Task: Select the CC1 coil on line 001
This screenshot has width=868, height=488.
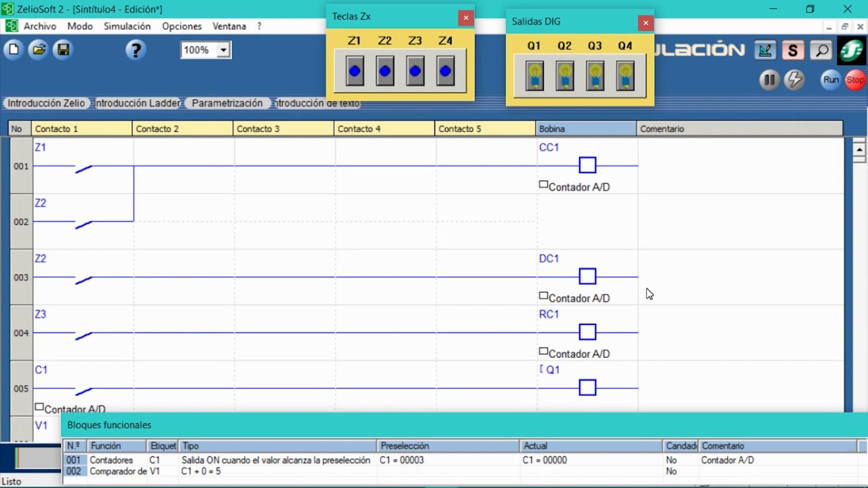Action: tap(587, 165)
